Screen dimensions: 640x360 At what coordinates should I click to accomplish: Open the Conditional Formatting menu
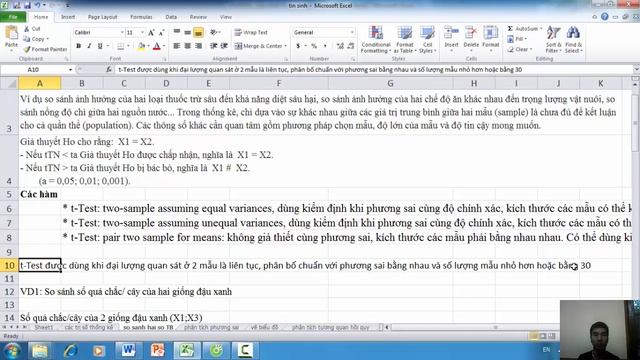[x=376, y=39]
